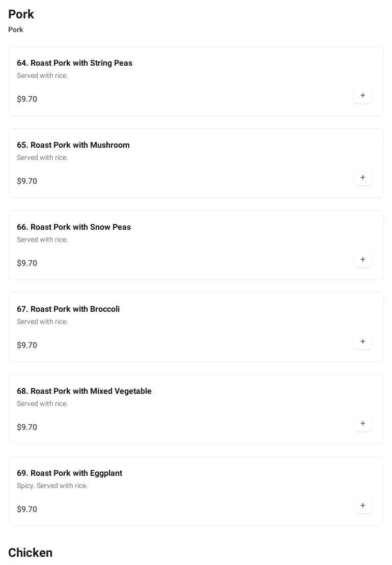The height and width of the screenshot is (565, 392).
Task: Select 66. Roast Pork with Snow Peas title
Action: [x=74, y=227]
